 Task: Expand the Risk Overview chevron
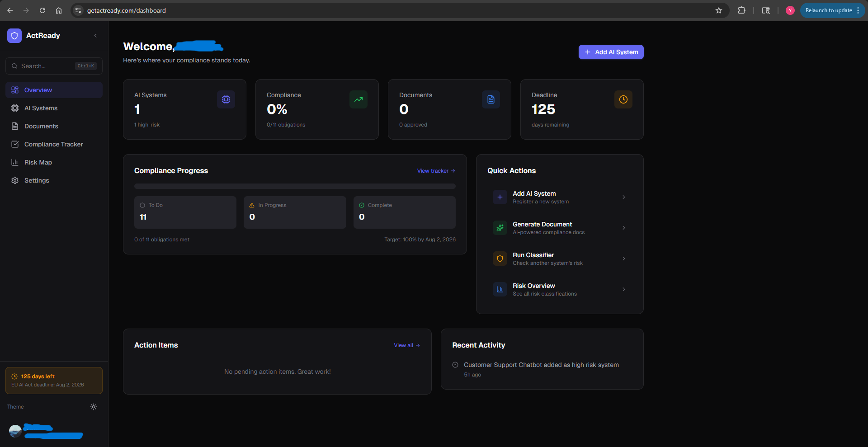point(624,289)
